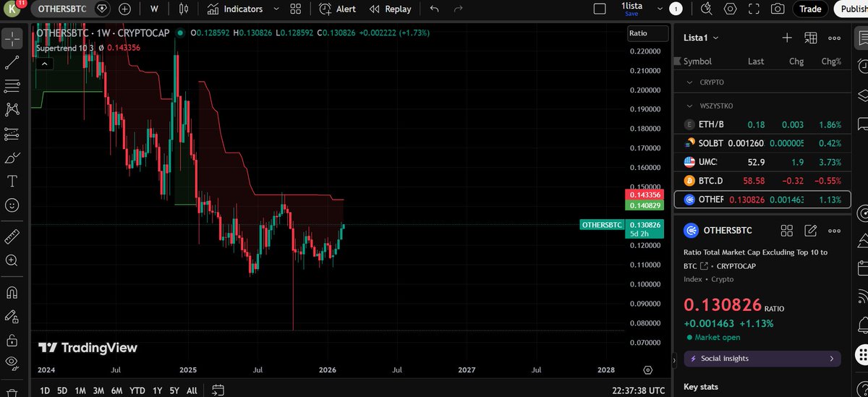This screenshot has height=397, width=868.
Task: Open quick search lightning icon
Action: pos(707,9)
